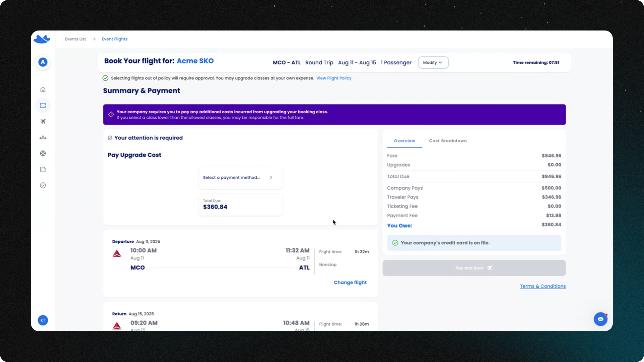The image size is (644, 362).
Task: Click the View Flight Policy link
Action: (x=334, y=78)
